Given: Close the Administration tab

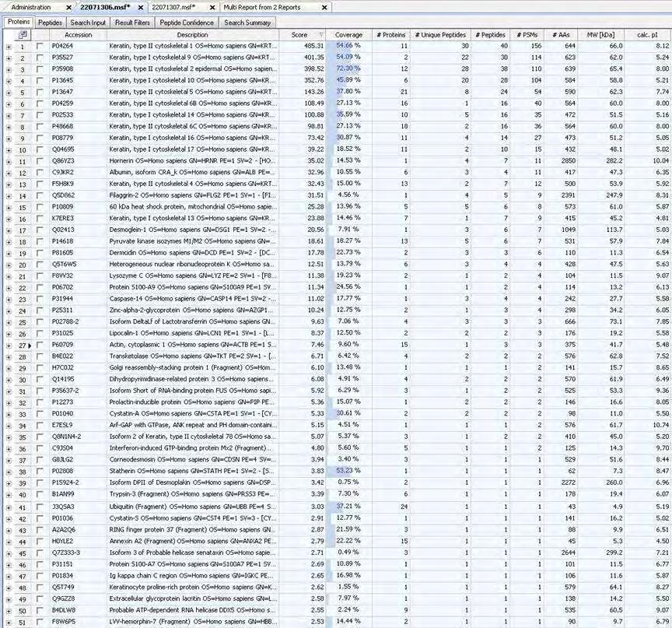Looking at the screenshot, I should click(x=69, y=8).
